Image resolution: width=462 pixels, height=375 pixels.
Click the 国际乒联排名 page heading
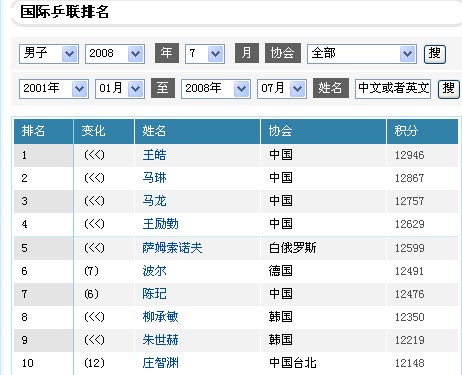(64, 12)
